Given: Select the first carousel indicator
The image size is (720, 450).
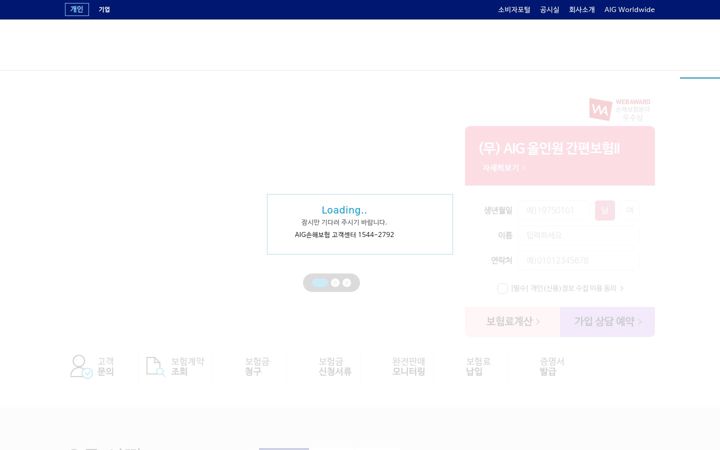Looking at the screenshot, I should 320,283.
